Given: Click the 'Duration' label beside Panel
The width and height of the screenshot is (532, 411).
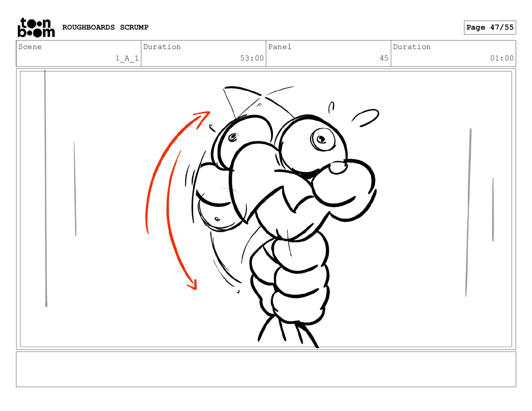Looking at the screenshot, I should (412, 47).
